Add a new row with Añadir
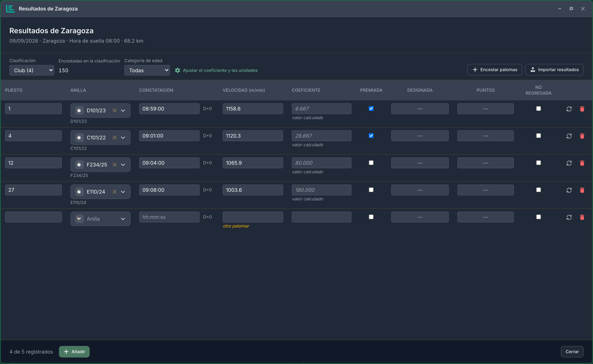The image size is (593, 364). coord(74,352)
